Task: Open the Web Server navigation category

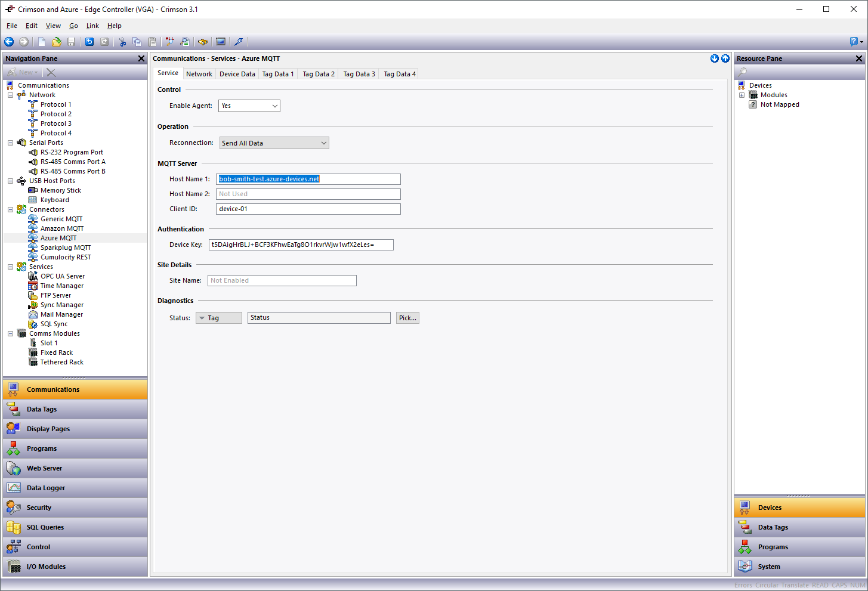Action: tap(75, 468)
